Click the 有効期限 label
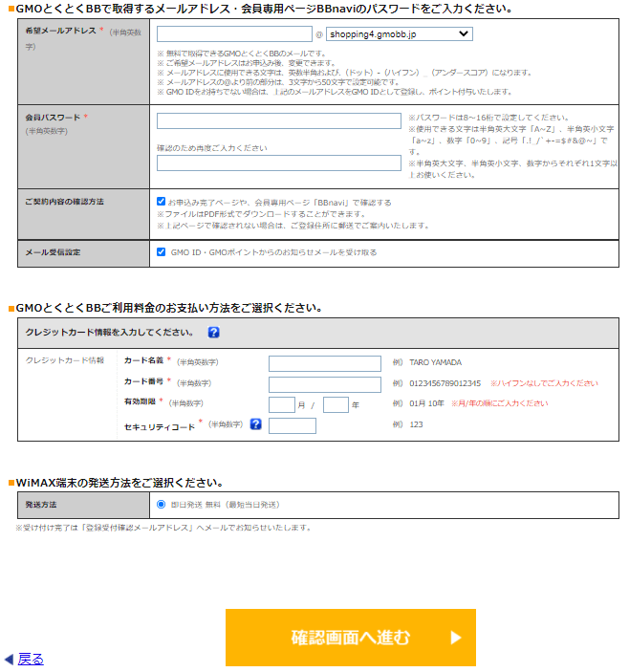Image resolution: width=629 pixels, height=672 pixels. (x=140, y=401)
